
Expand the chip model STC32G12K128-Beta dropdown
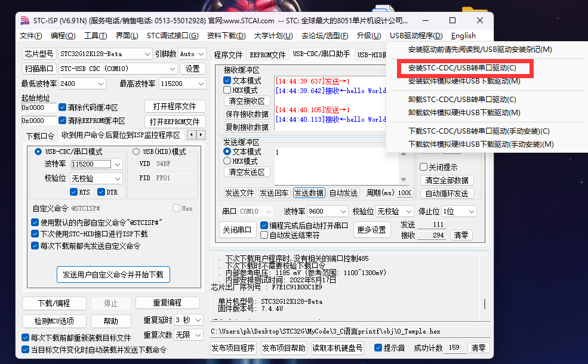point(147,54)
